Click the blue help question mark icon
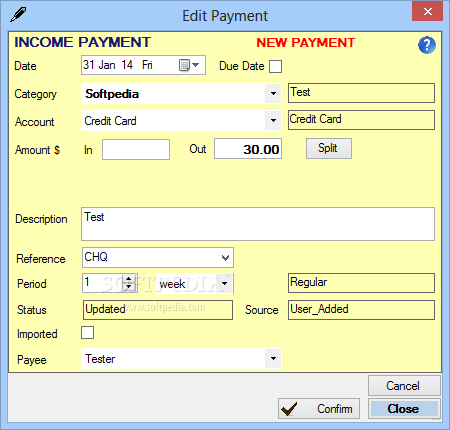 427,45
